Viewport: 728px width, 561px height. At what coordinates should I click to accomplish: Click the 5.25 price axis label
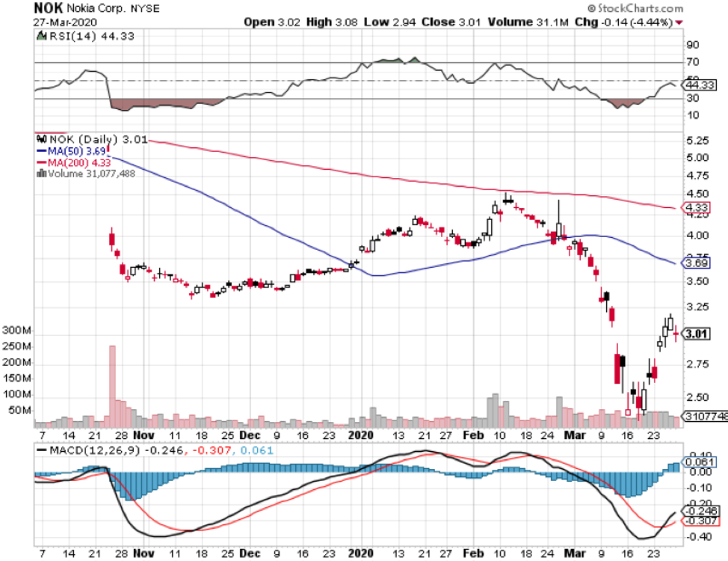pyautogui.click(x=697, y=141)
